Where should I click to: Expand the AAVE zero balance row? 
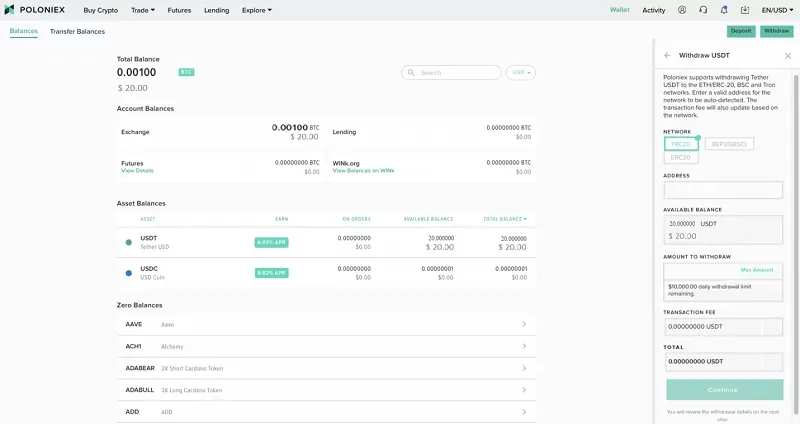coord(326,325)
